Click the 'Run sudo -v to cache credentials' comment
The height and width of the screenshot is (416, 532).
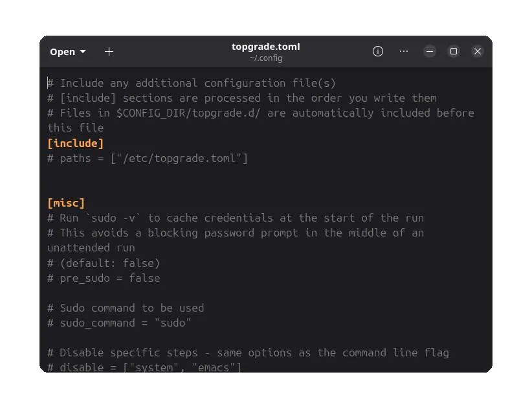(x=236, y=218)
